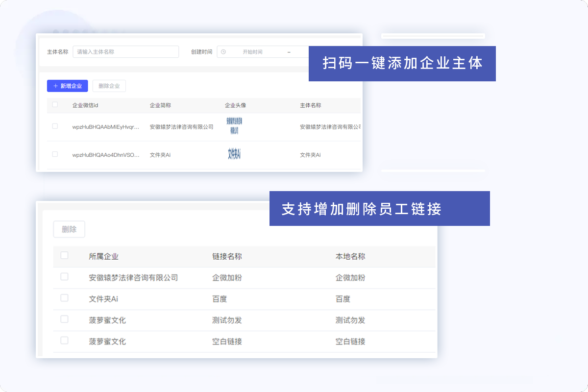Select all enterprises with the header checkbox
Screen dimensions: 588x392
(55, 105)
